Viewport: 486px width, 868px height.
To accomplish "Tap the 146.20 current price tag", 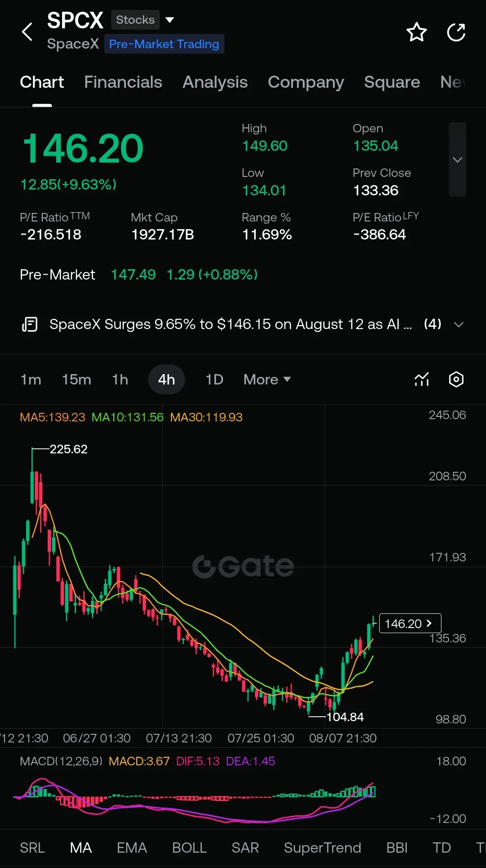I will (410, 624).
